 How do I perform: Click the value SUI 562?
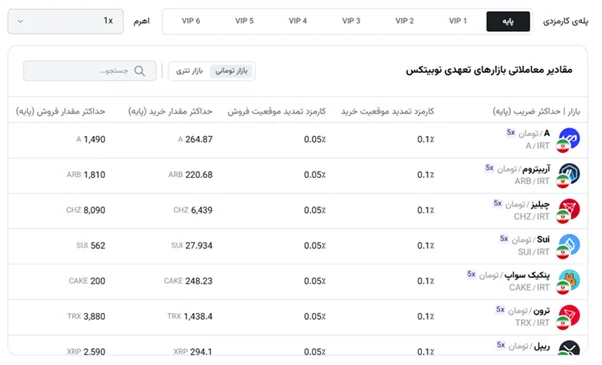(91, 246)
